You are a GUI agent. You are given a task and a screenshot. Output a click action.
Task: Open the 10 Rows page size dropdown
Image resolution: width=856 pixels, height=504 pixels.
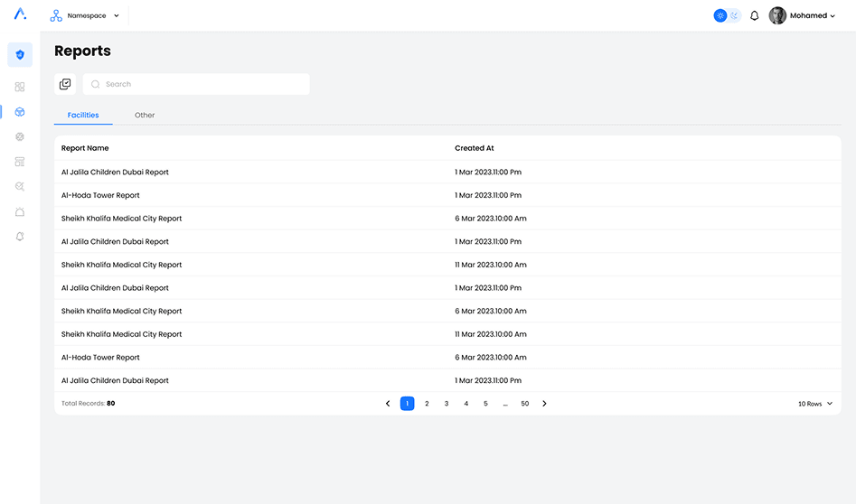[x=815, y=404]
